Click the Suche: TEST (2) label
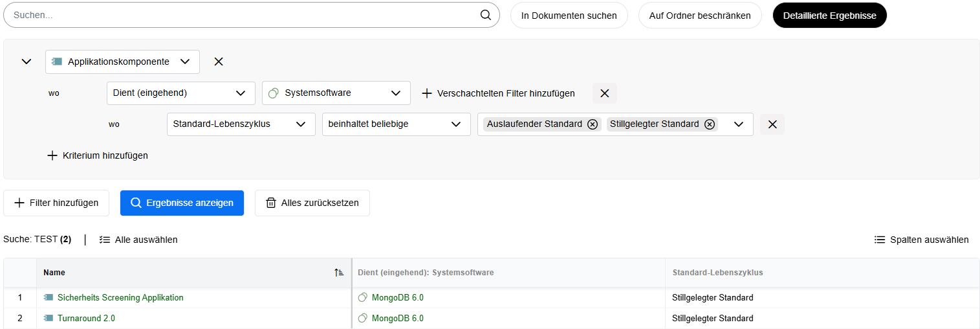Image resolution: width=980 pixels, height=329 pixels. tap(37, 240)
